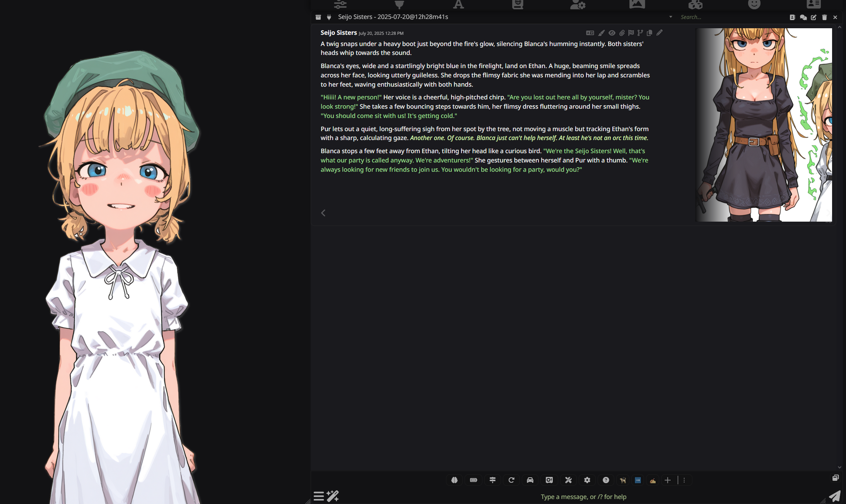Click the chat scrollbar down arrow
846x504 pixels.
[839, 467]
